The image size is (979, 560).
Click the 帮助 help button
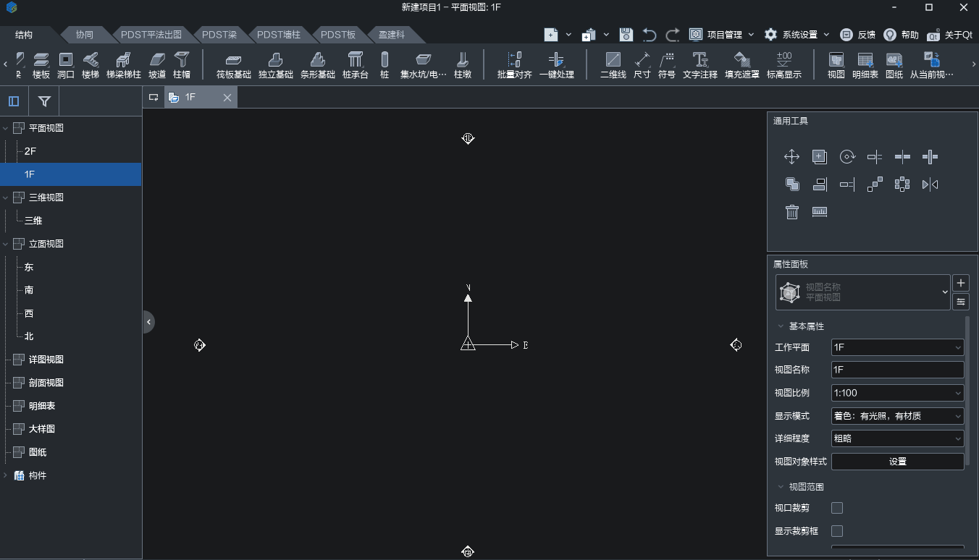(902, 35)
